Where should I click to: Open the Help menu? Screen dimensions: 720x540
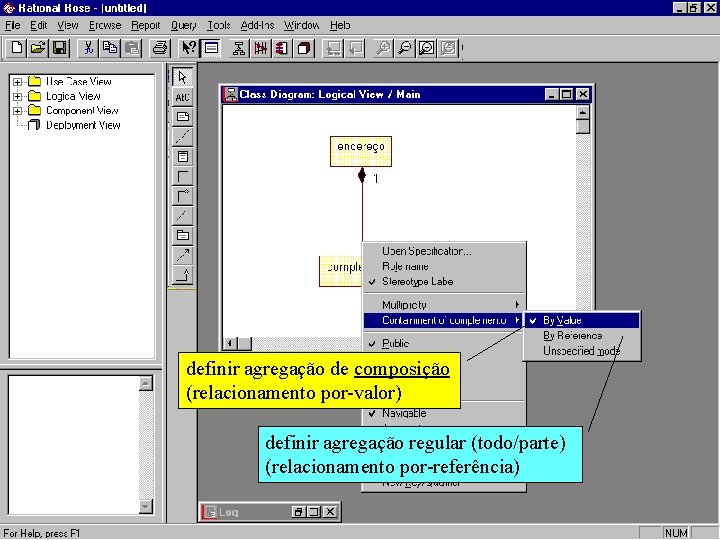(x=340, y=25)
